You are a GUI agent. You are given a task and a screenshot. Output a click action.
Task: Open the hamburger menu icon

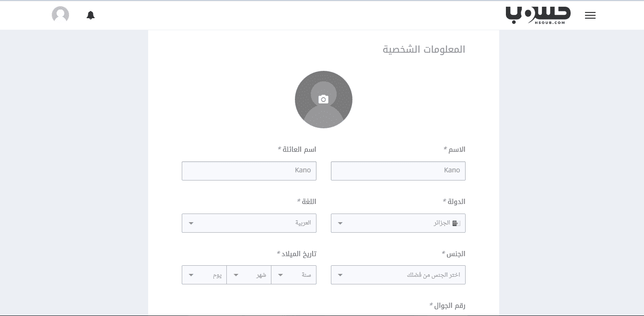[590, 15]
